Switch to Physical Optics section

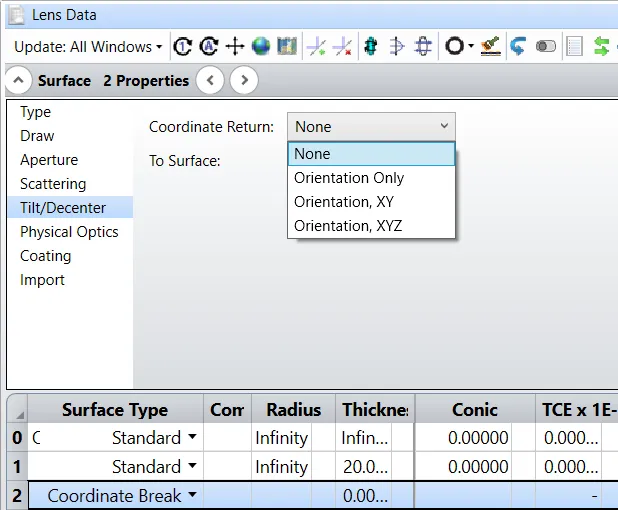(x=69, y=232)
